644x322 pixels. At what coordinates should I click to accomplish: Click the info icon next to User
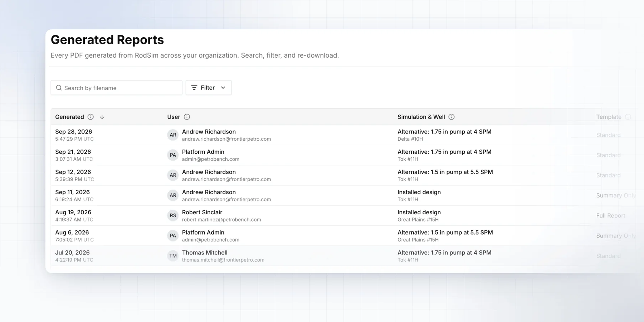(187, 117)
